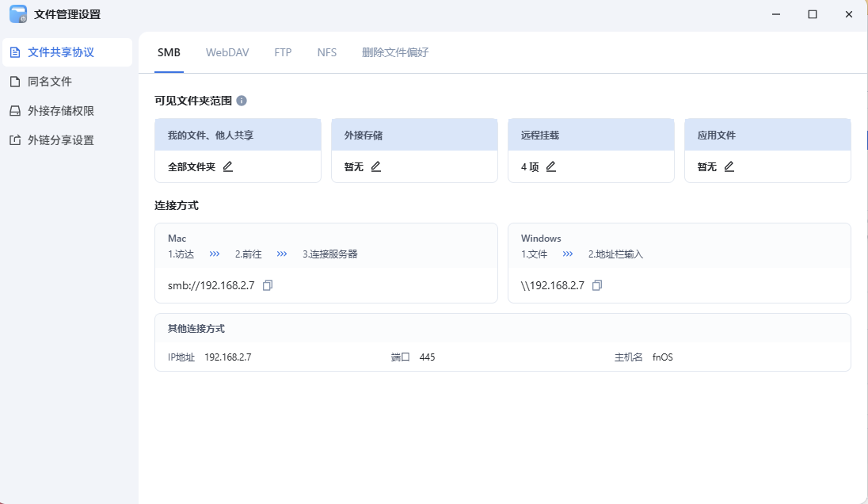Switch to the SMB tab
The width and height of the screenshot is (868, 504).
tap(169, 52)
